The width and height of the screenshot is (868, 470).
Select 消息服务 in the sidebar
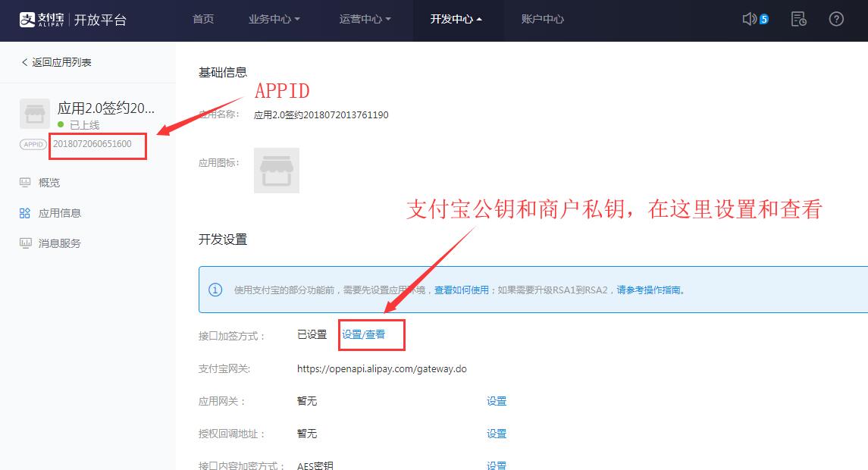pyautogui.click(x=60, y=243)
